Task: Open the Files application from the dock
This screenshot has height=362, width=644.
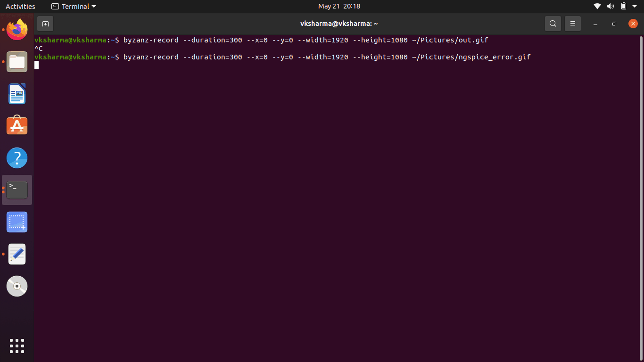Action: pos(17,62)
